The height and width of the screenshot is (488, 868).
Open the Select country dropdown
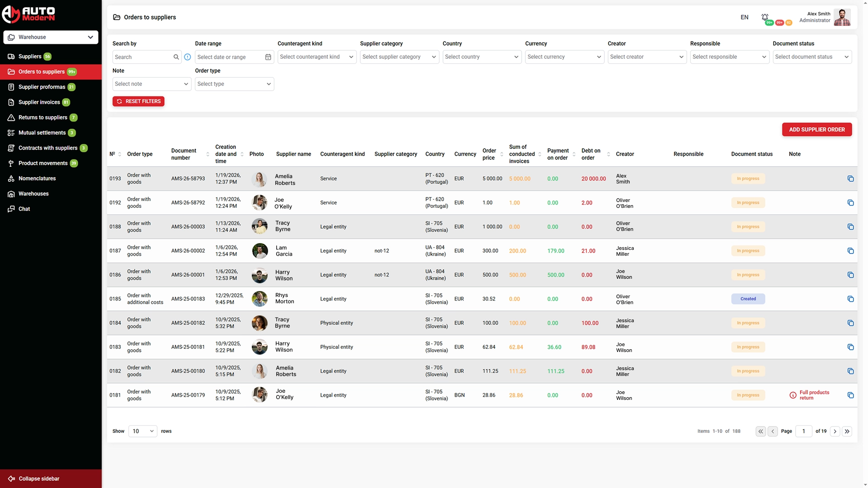click(x=481, y=57)
